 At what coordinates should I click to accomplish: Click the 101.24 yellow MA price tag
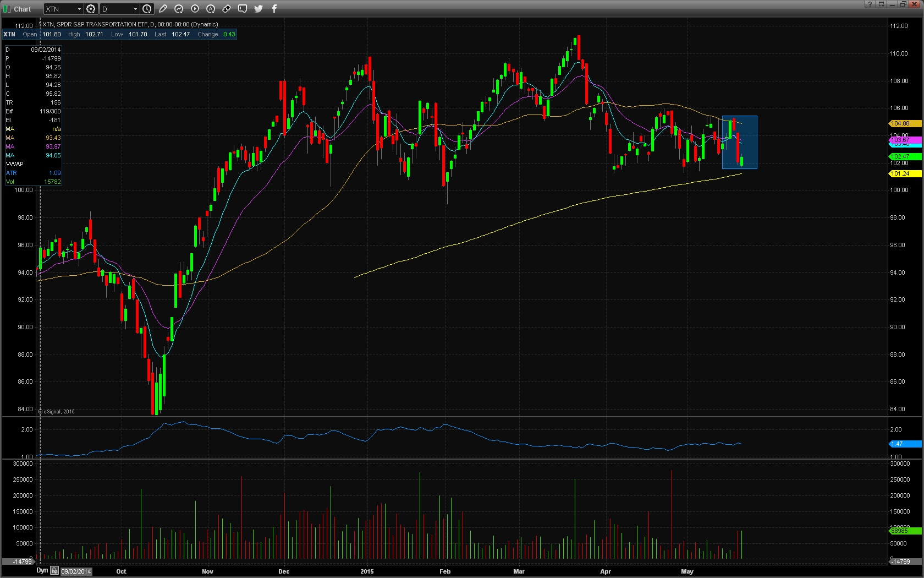tap(905, 174)
